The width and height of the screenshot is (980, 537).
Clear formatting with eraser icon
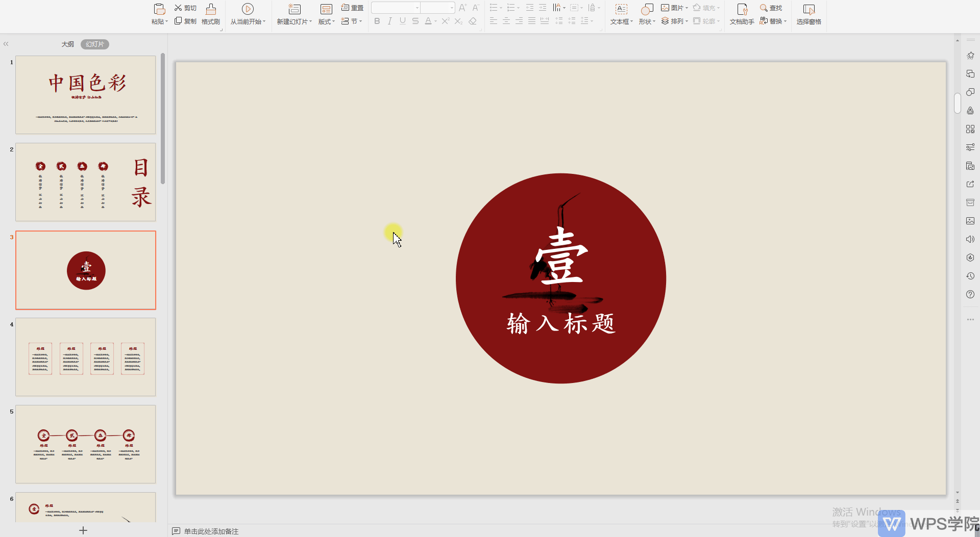473,21
